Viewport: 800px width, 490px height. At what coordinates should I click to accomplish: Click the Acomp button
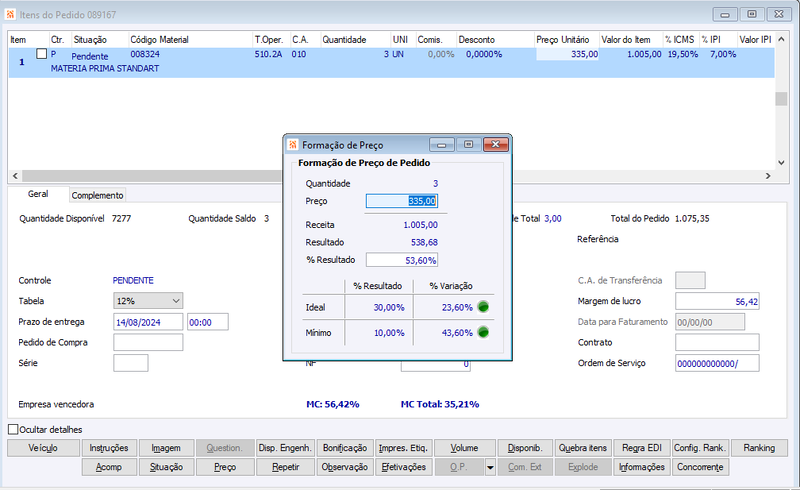(109, 467)
